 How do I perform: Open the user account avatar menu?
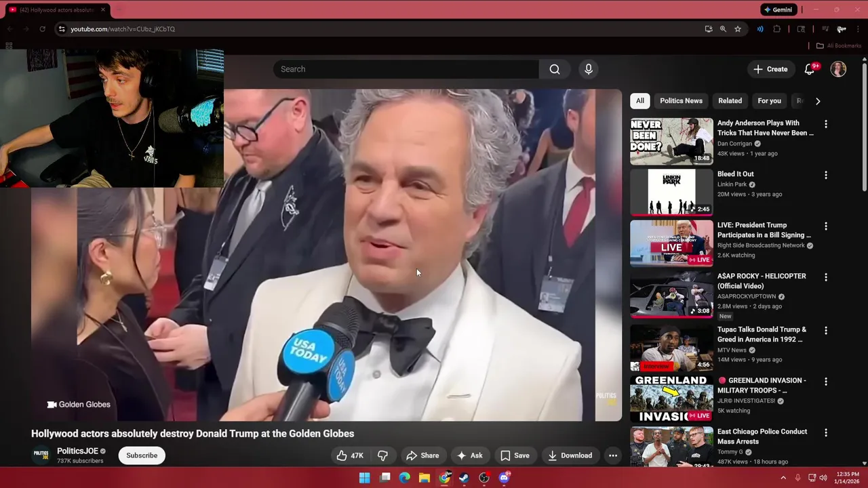[838, 69]
